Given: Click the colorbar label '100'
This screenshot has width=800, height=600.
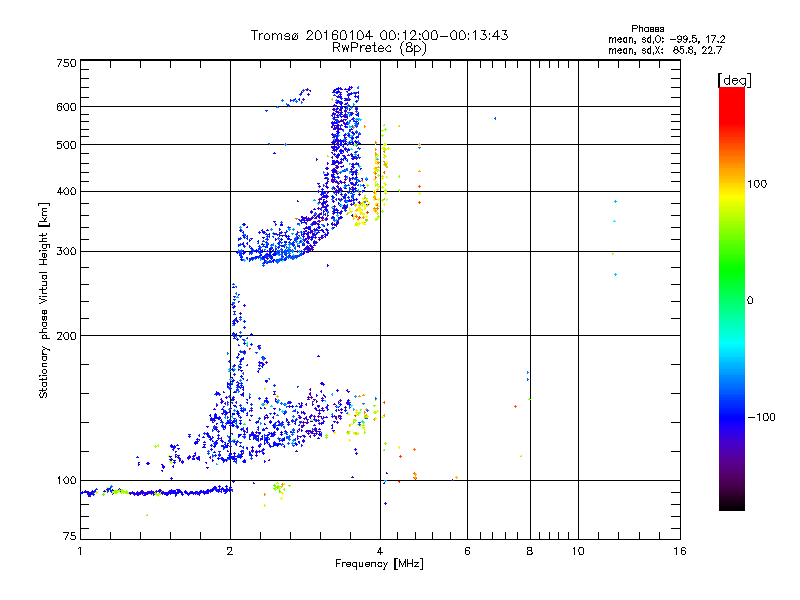Looking at the screenshot, I should pos(757,184).
